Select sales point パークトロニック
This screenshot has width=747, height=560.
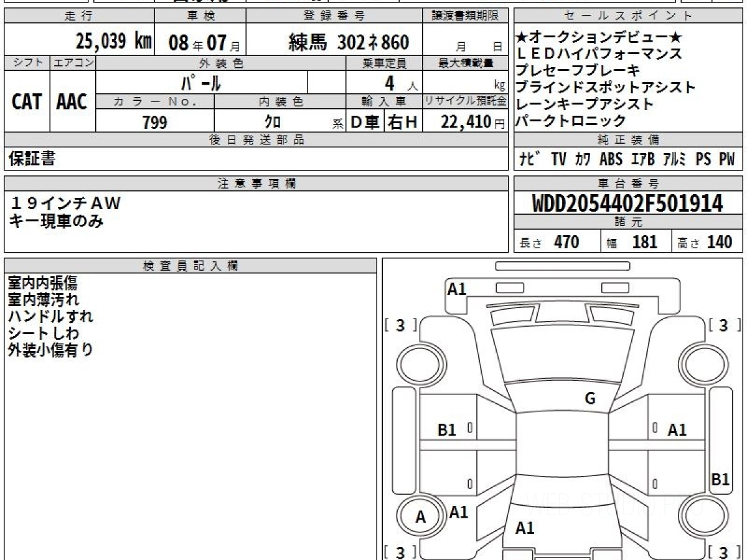(x=571, y=121)
